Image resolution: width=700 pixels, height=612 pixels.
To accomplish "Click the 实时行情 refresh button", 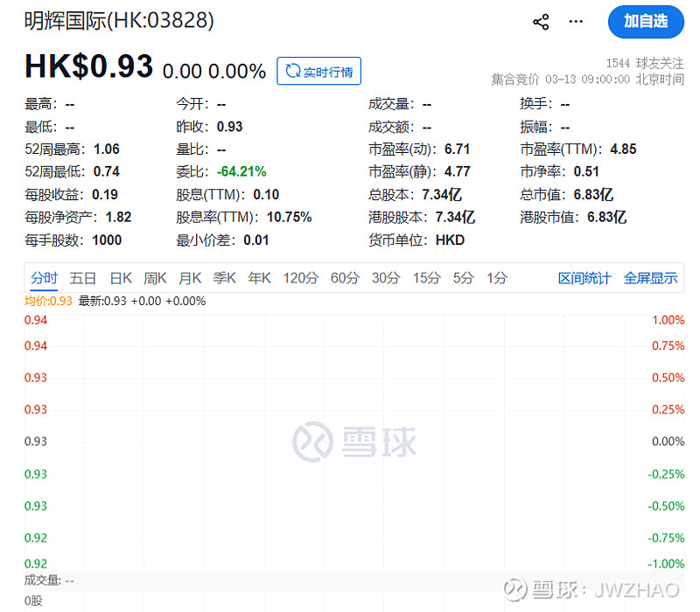I will pyautogui.click(x=318, y=71).
